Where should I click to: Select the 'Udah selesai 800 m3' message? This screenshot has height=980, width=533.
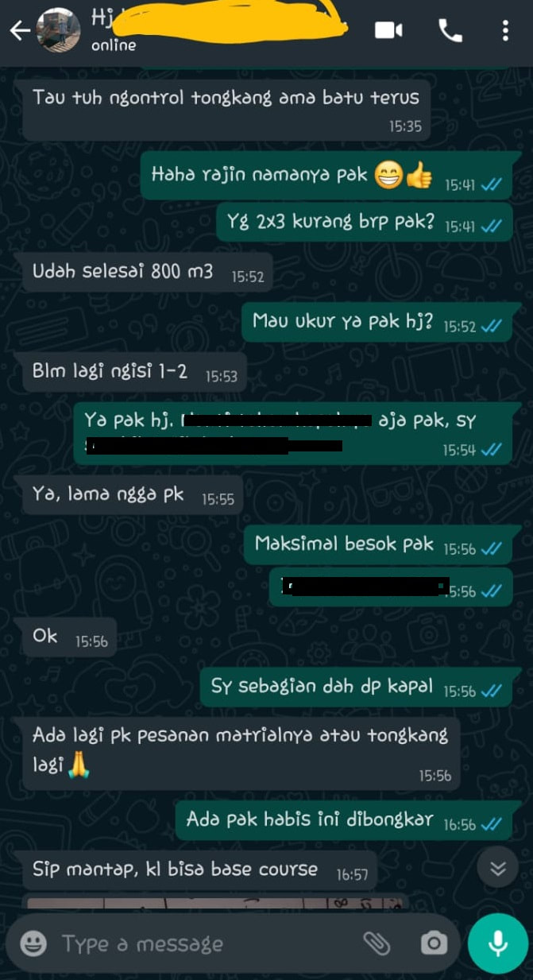pyautogui.click(x=148, y=273)
